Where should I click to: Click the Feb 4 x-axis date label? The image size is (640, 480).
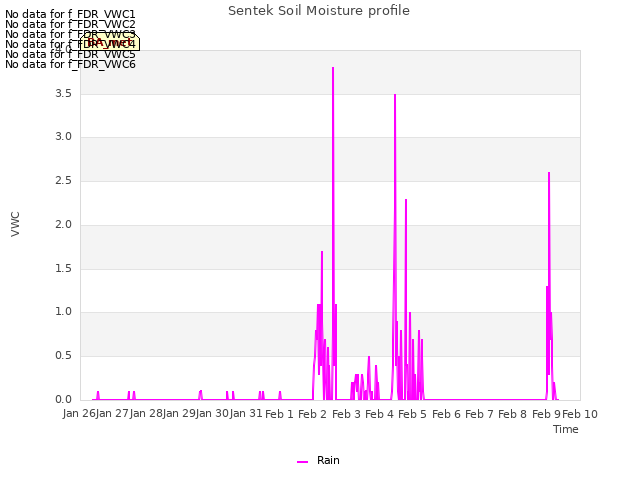379,414
